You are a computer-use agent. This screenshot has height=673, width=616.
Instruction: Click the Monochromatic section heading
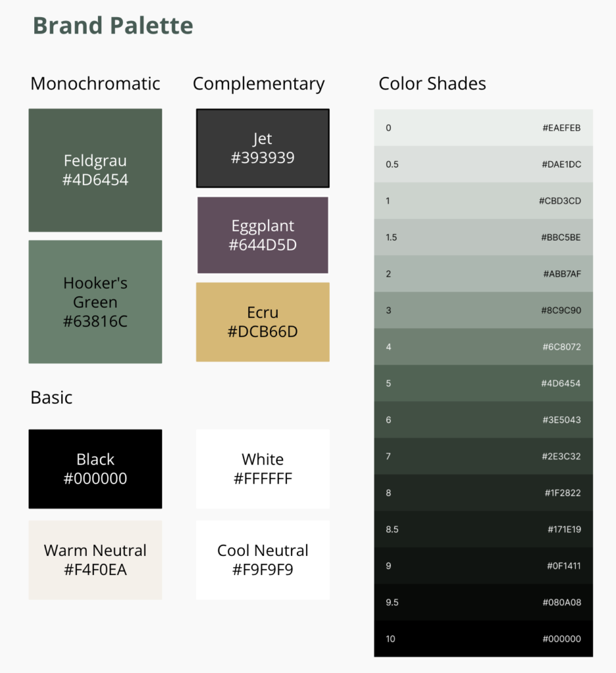pos(95,84)
